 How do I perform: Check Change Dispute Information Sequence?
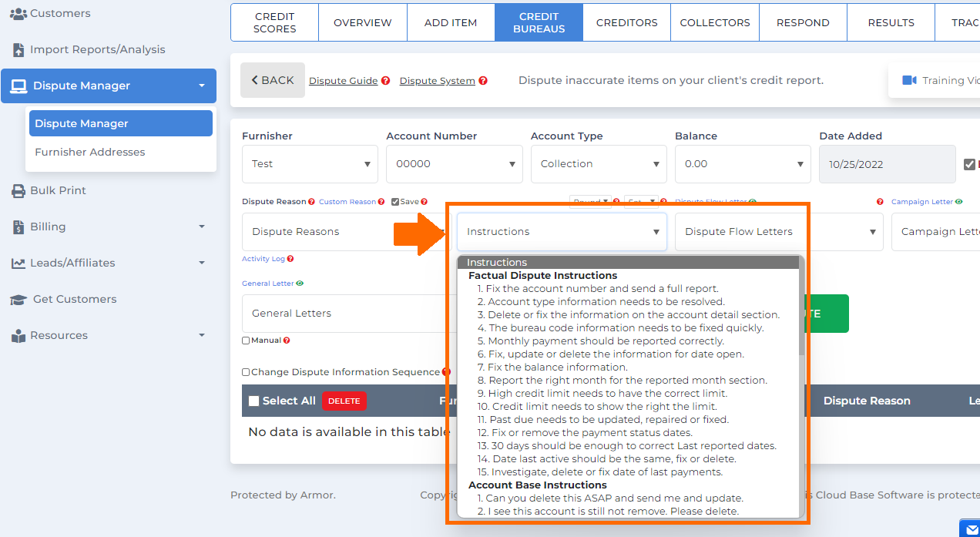click(246, 372)
